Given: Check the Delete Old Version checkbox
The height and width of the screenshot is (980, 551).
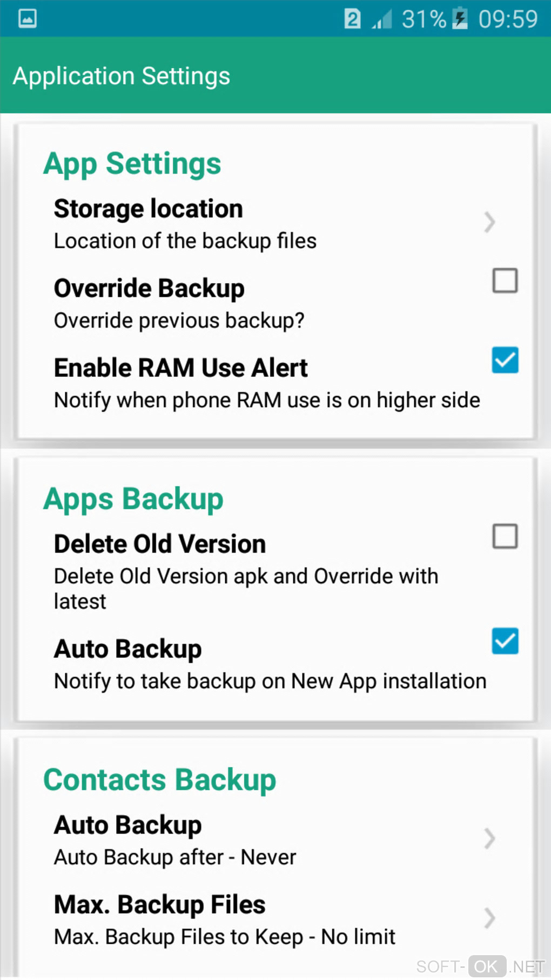Looking at the screenshot, I should [505, 536].
